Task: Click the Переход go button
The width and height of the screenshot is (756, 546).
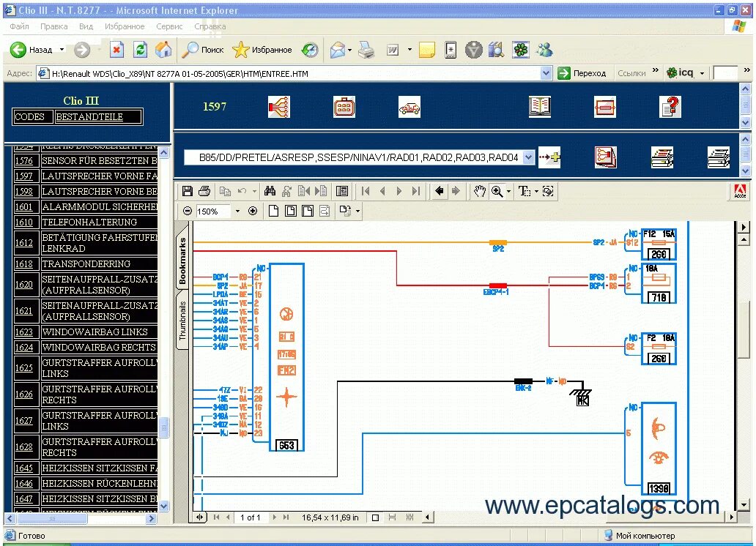Action: [x=582, y=73]
